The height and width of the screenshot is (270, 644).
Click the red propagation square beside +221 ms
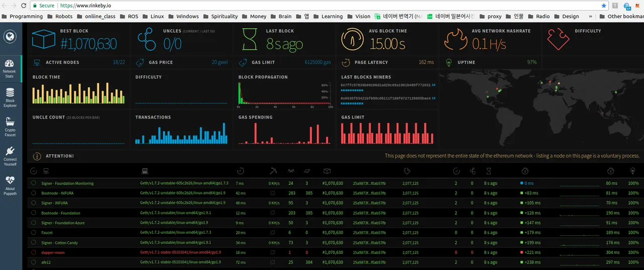pos(522,252)
